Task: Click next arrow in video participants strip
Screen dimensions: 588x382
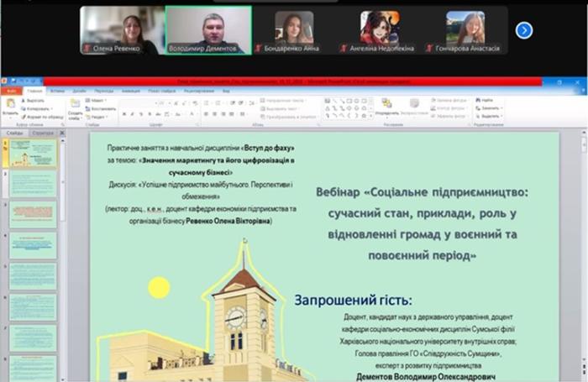Action: click(523, 30)
